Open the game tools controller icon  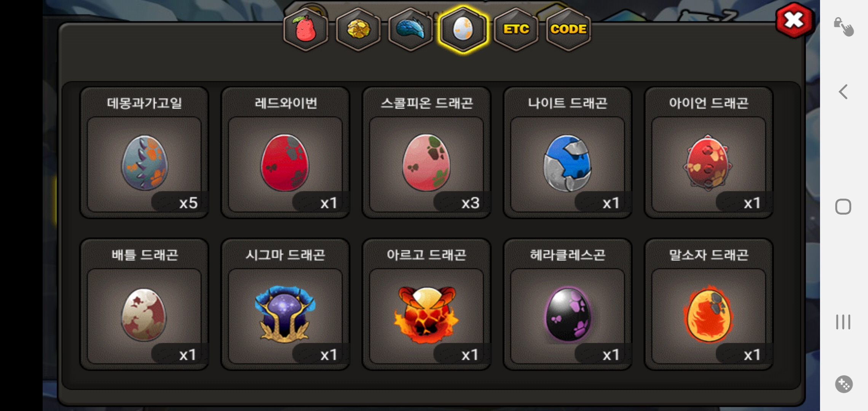click(x=844, y=384)
